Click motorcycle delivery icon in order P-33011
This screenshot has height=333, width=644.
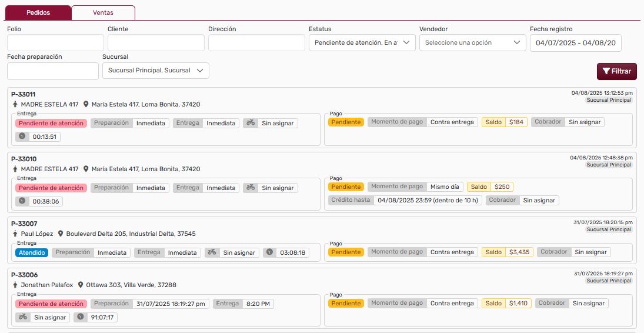tap(251, 123)
